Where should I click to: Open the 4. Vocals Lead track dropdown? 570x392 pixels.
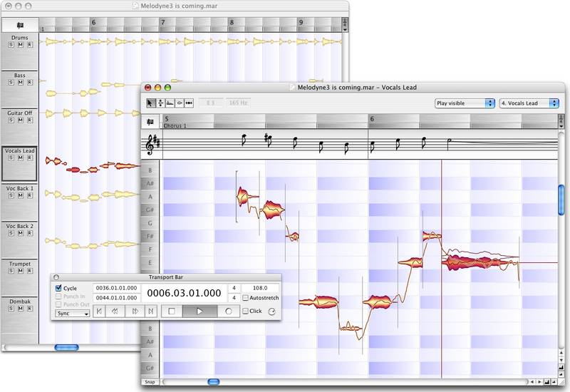point(529,103)
